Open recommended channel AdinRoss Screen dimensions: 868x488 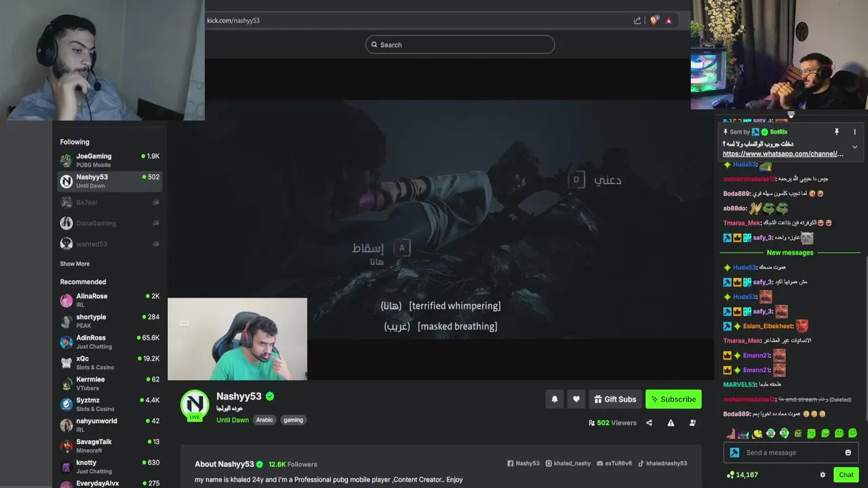[110, 342]
